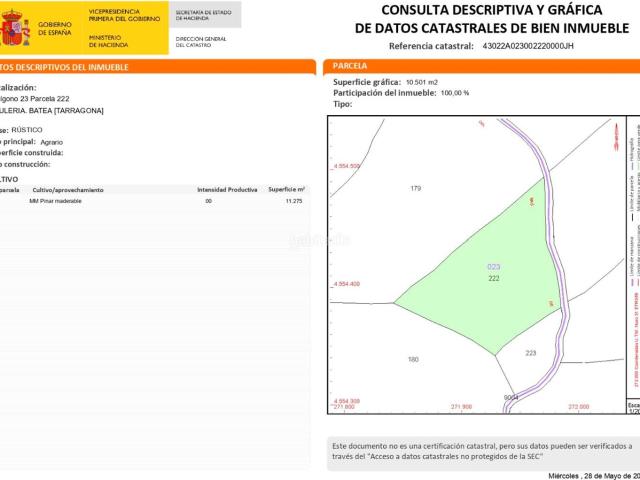Select the '11.275' surface cell
Image resolution: width=640 pixels, height=480 pixels.
point(294,201)
